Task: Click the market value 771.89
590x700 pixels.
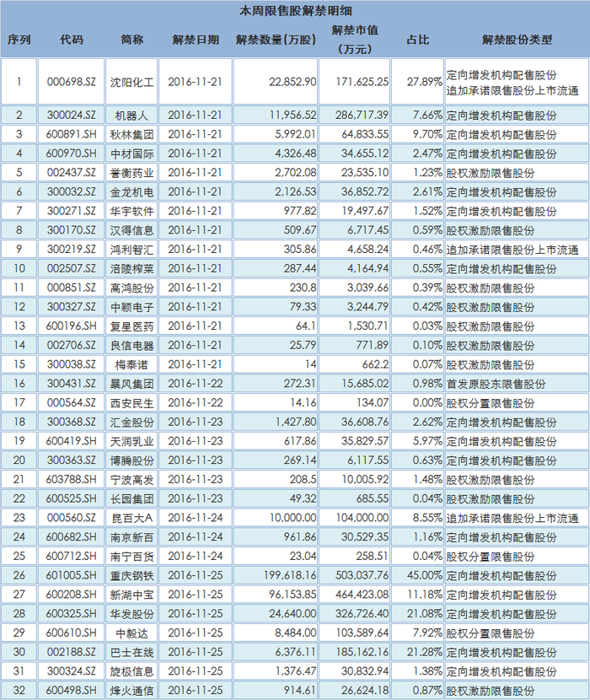Action: pyautogui.click(x=373, y=346)
